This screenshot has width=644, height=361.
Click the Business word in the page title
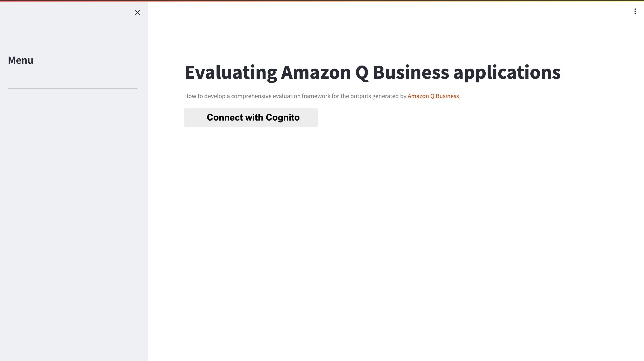tap(411, 72)
